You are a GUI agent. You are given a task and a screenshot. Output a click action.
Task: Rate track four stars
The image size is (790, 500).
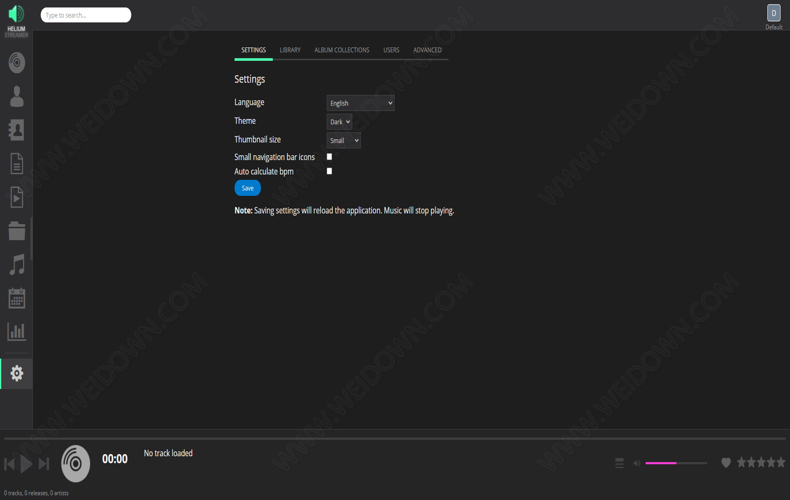pyautogui.click(x=771, y=462)
